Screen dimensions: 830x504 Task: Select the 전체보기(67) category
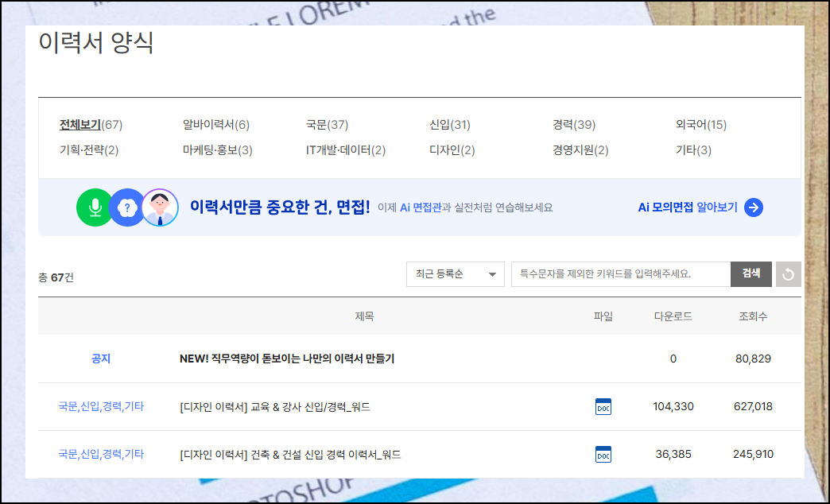tap(91, 125)
